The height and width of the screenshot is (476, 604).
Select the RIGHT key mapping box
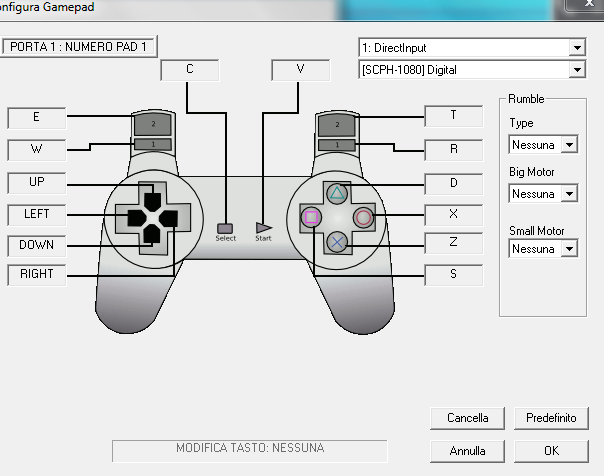tap(37, 275)
